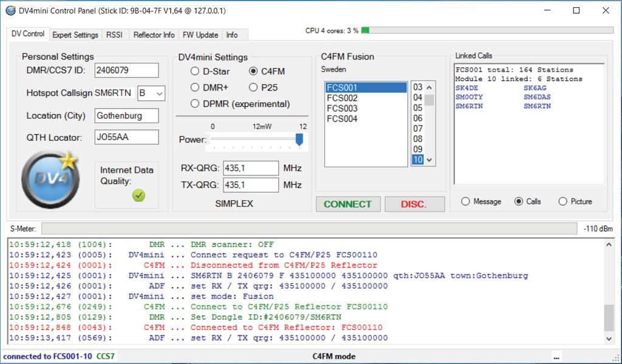Click the QTH Locator field JO55AA
622x364 pixels.
tap(126, 137)
